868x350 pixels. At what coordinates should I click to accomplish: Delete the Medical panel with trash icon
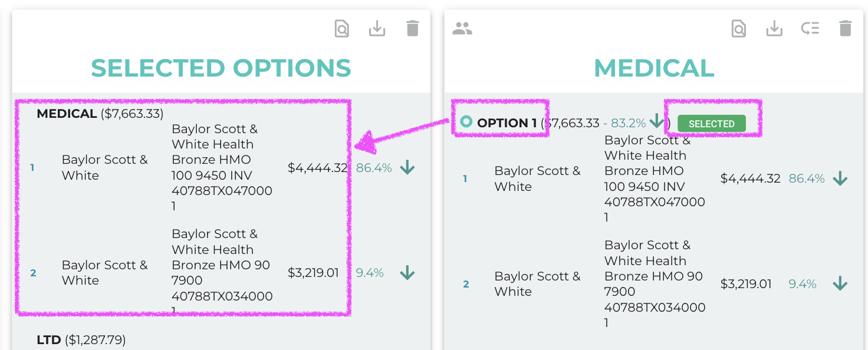coord(846,28)
